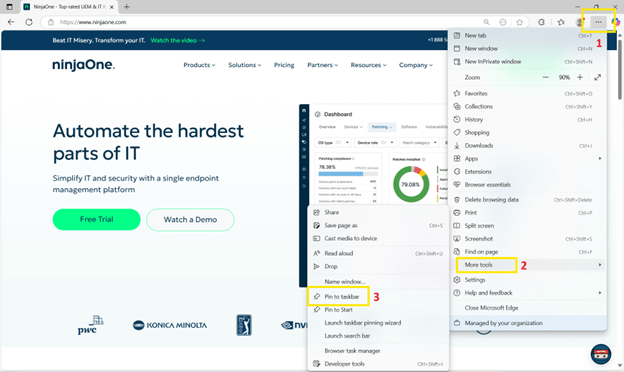
Task: Expand the Solutions dropdown
Action: pos(245,65)
